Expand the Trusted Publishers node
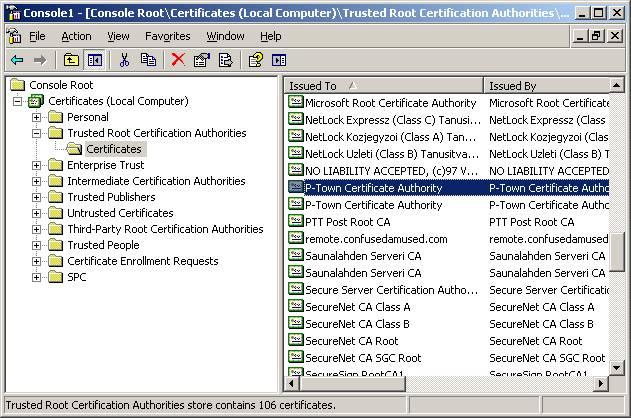The height and width of the screenshot is (418, 631). tap(36, 197)
